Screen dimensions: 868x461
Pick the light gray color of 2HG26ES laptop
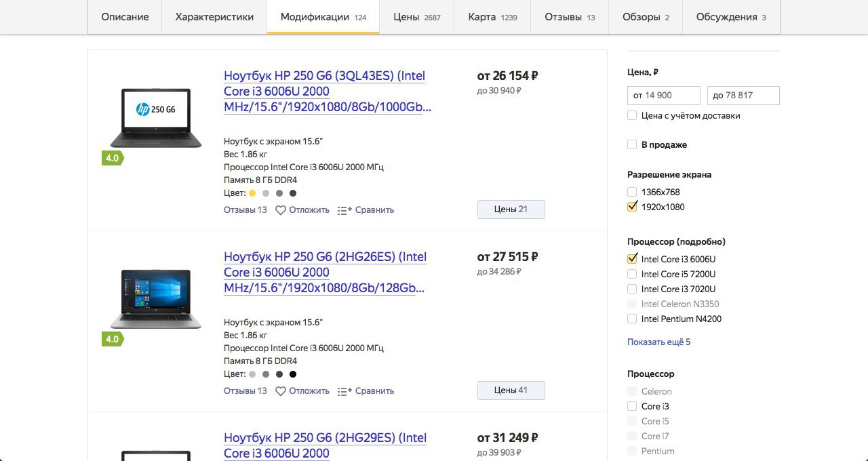point(252,374)
